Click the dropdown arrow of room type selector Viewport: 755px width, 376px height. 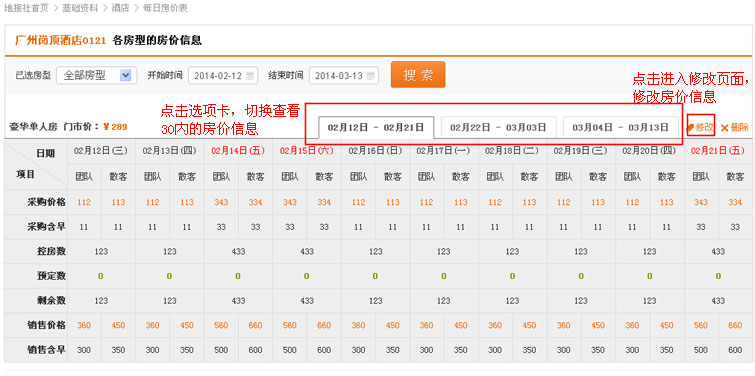click(125, 76)
